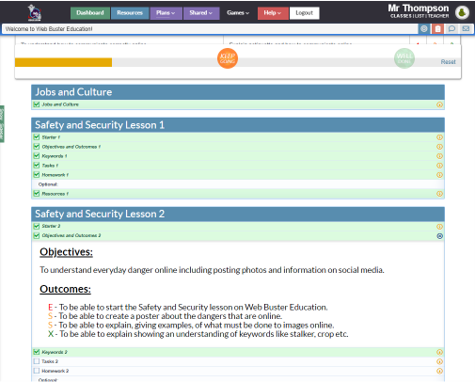
Task: Open the Help dropdown menu
Action: [x=273, y=13]
